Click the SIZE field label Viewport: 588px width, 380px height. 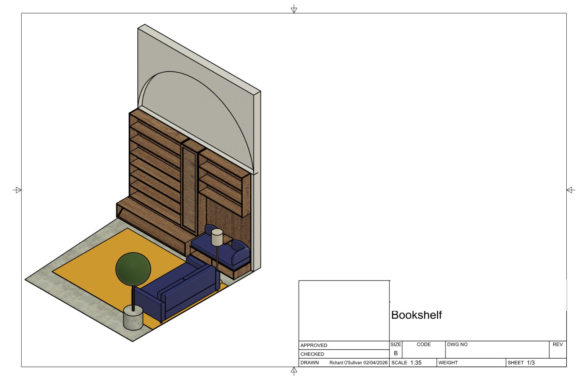396,344
